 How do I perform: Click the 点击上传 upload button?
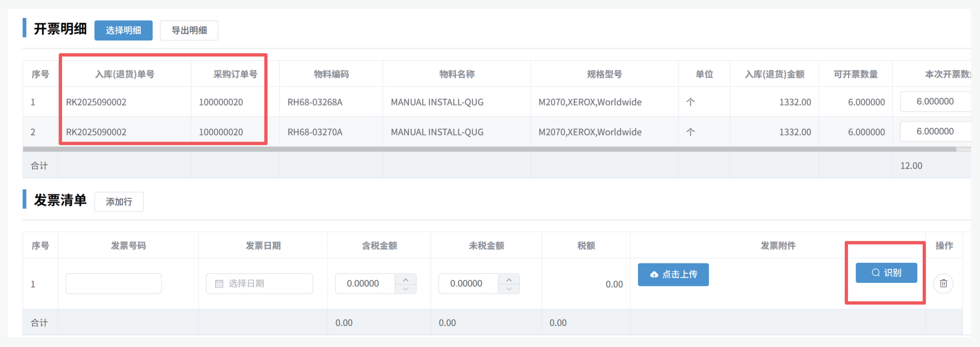(673, 274)
